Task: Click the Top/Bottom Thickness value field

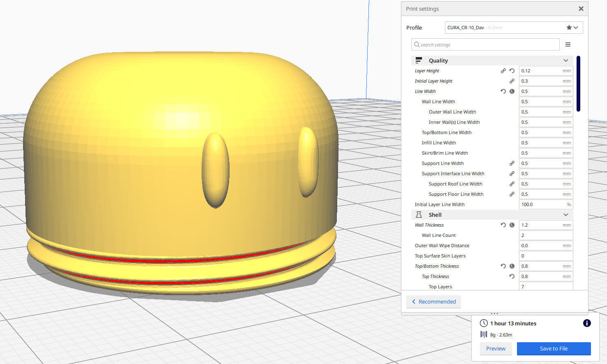Action: pos(546,266)
